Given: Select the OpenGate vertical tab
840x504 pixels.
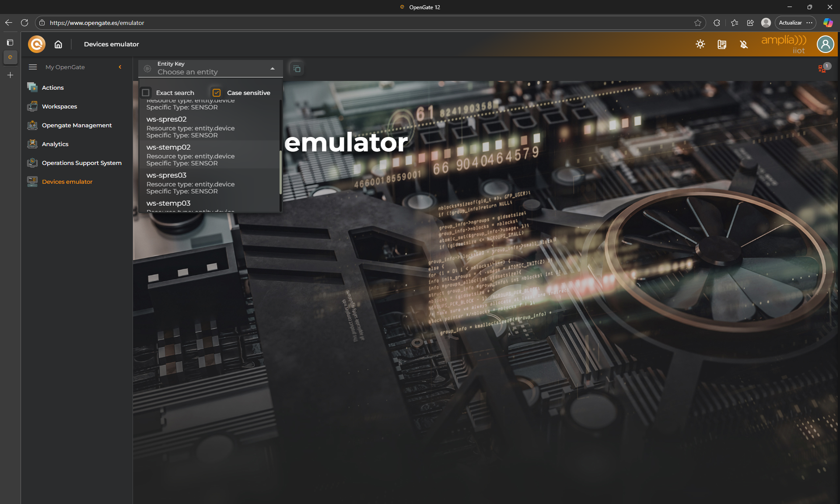Looking at the screenshot, I should pyautogui.click(x=10, y=57).
